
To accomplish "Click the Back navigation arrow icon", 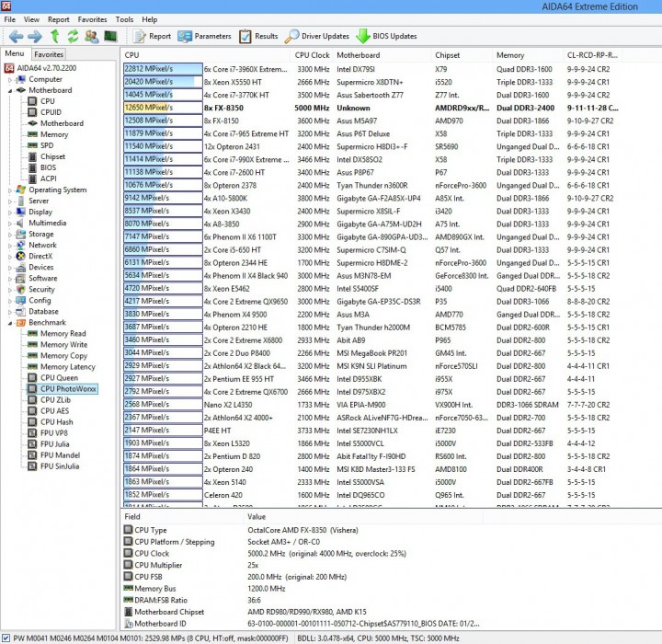I will point(16,37).
